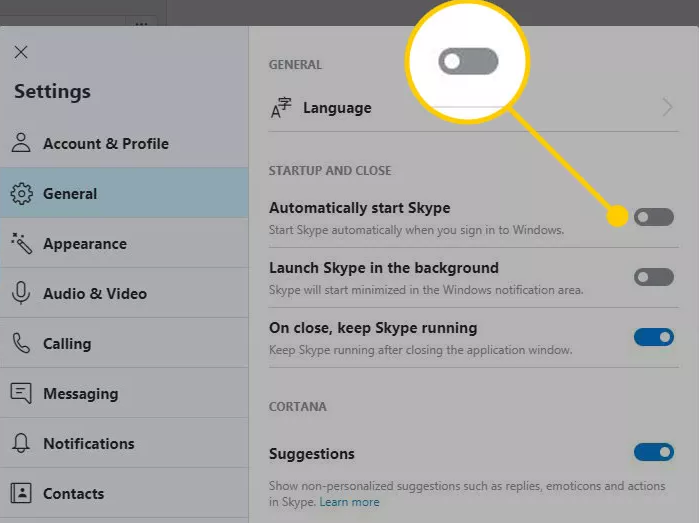Image resolution: width=699 pixels, height=523 pixels.
Task: Click 'Skype will start minimized' description text
Action: click(x=426, y=290)
